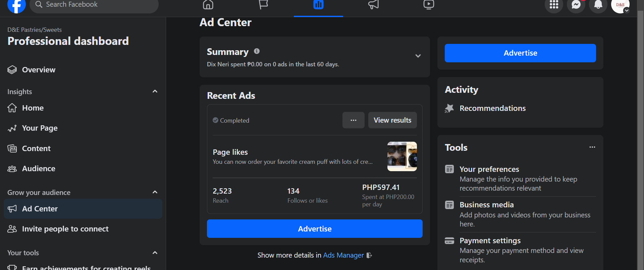
Task: Open Your preferences tool
Action: (x=520, y=179)
